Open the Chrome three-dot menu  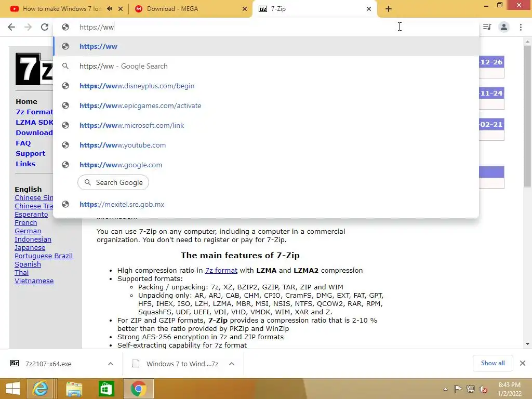coord(521,27)
